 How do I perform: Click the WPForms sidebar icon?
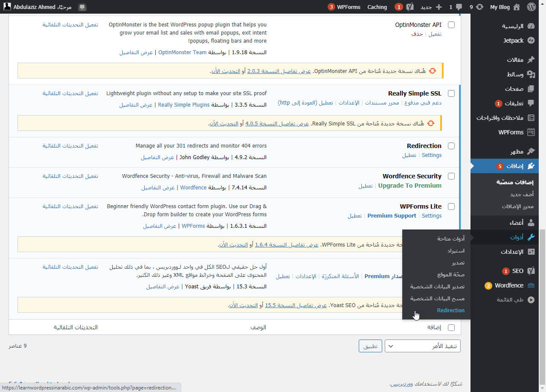(531, 132)
